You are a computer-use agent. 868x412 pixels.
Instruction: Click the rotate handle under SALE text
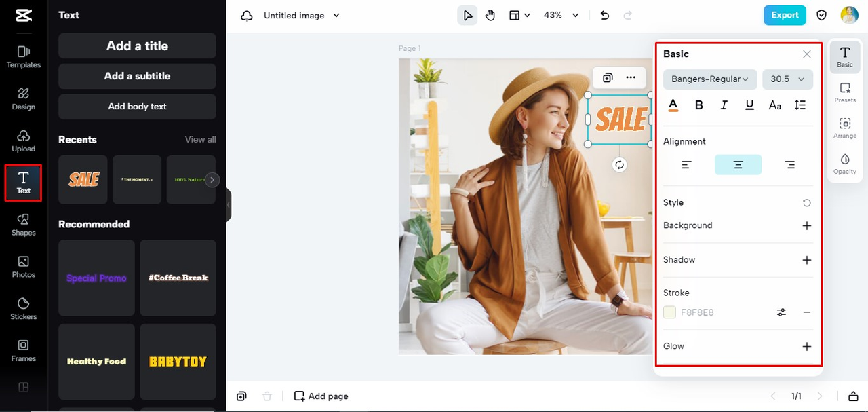619,164
